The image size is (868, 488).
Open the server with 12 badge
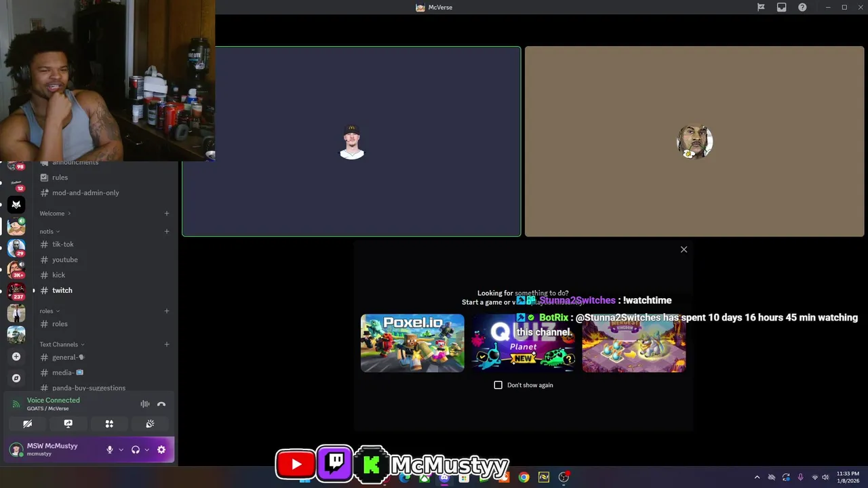[x=16, y=184]
